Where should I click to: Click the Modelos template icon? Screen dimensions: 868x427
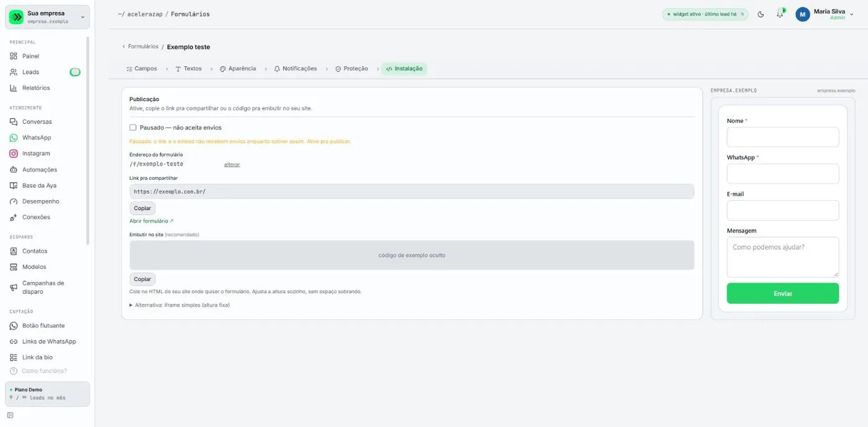pos(14,267)
